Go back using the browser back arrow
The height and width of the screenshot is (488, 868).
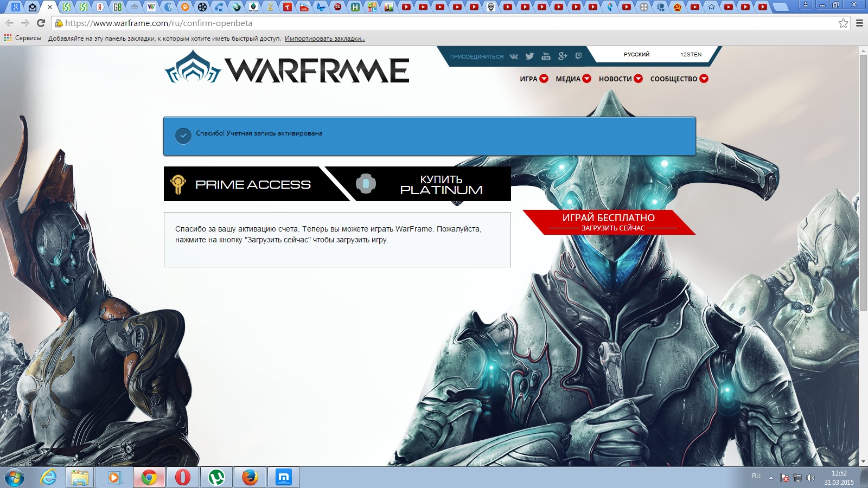click(9, 23)
